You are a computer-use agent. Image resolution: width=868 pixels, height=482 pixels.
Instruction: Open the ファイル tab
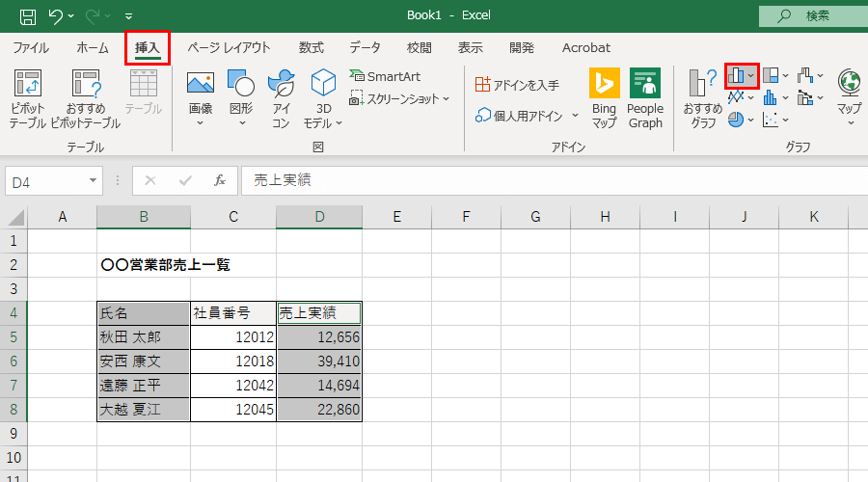click(x=31, y=48)
